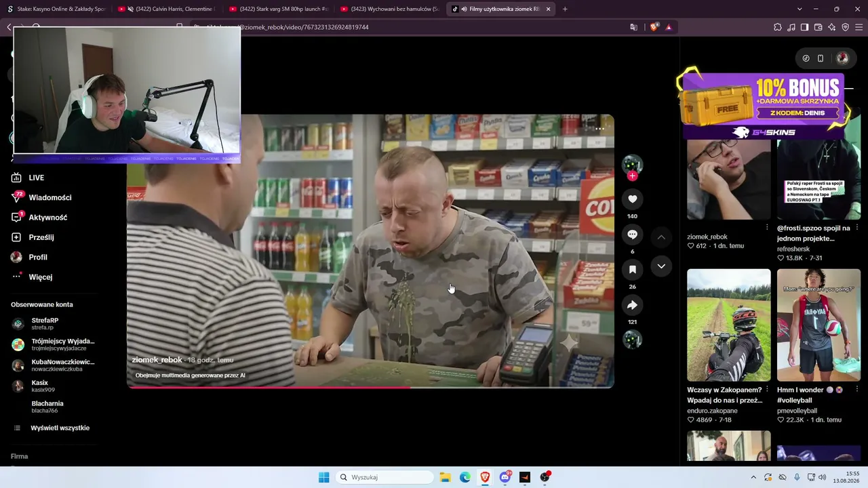Viewport: 868px width, 488px height.
Task: Open followed account StrefaRP
Action: point(53,324)
